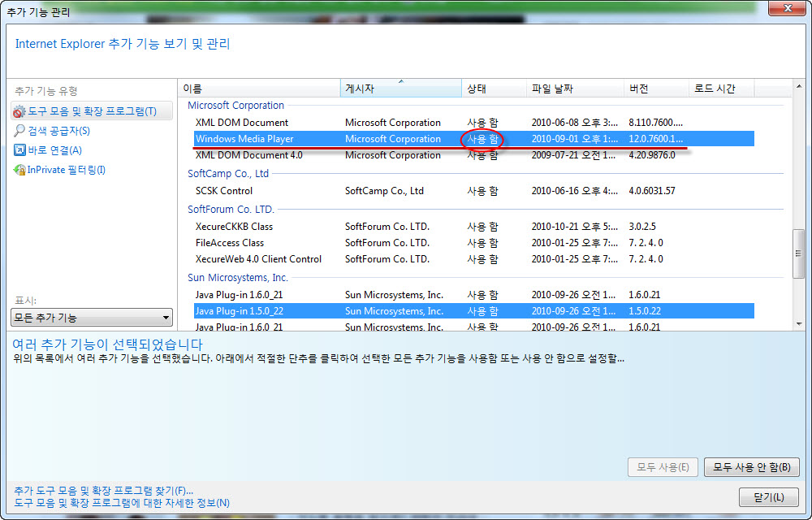
Task: Select 검색 공급자(S) category
Action: point(58,131)
